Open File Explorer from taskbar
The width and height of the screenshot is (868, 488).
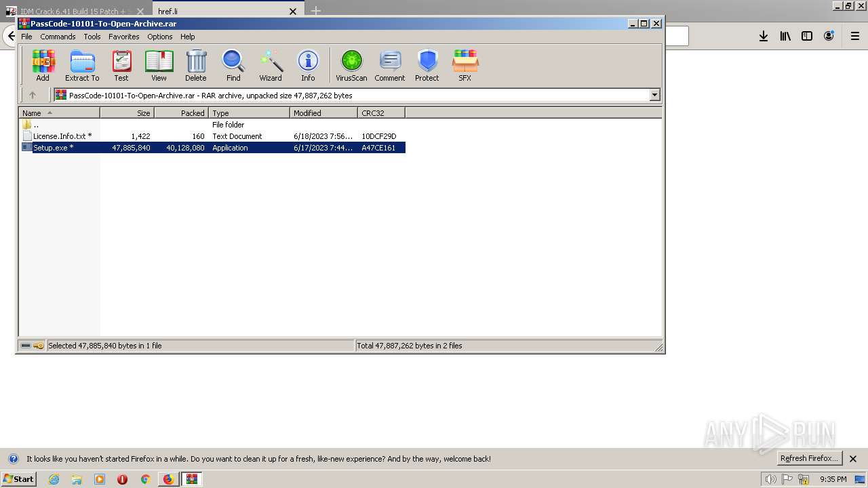tap(77, 479)
